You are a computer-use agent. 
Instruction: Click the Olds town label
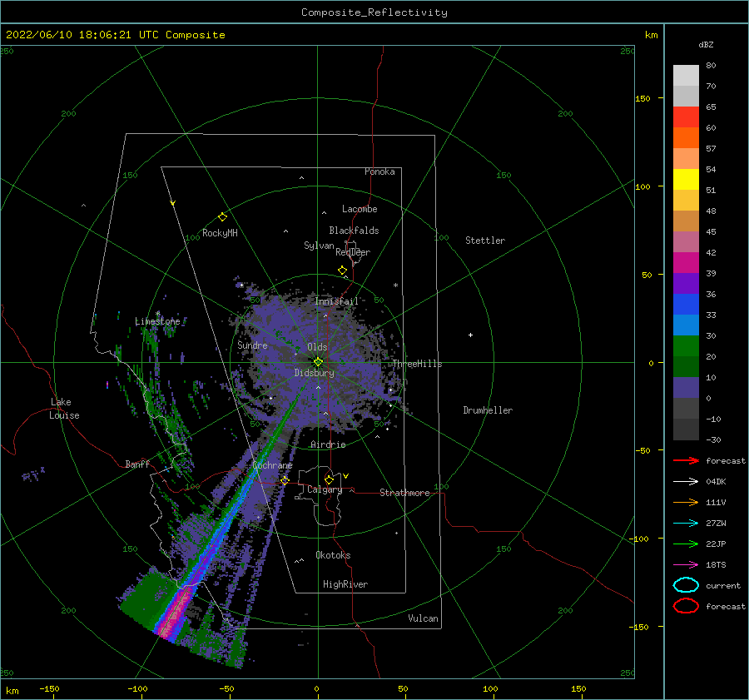317,347
